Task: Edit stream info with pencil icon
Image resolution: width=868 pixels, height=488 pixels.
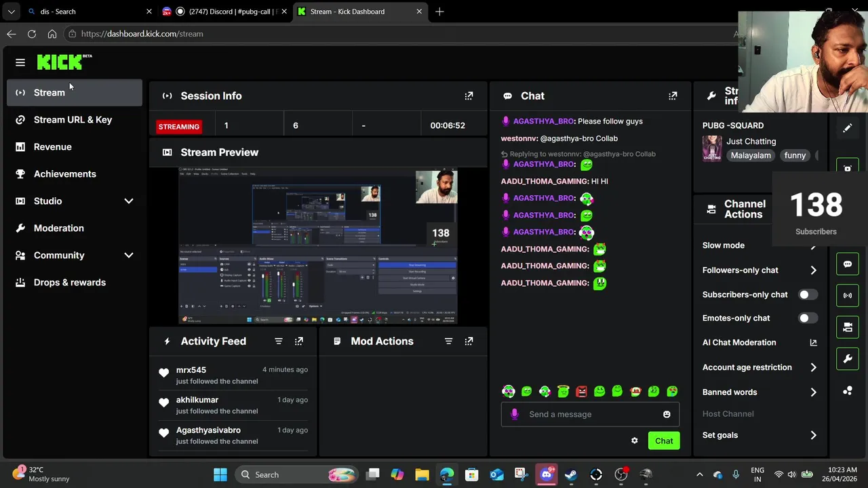Action: 848,128
